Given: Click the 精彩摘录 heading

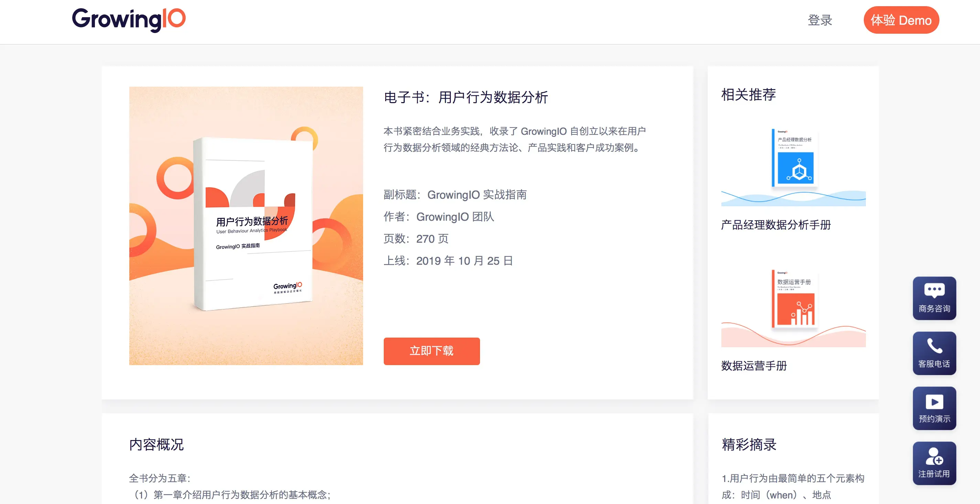Looking at the screenshot, I should (x=749, y=444).
